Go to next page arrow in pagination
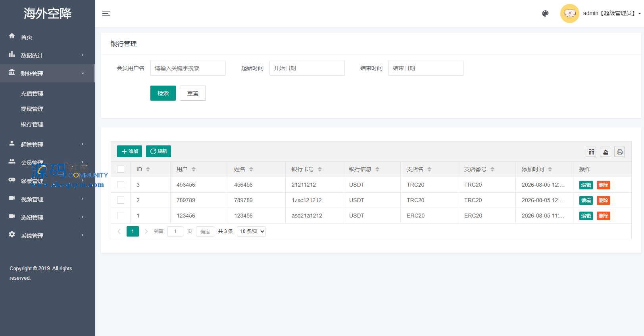Image resolution: width=644 pixels, height=336 pixels. [146, 231]
